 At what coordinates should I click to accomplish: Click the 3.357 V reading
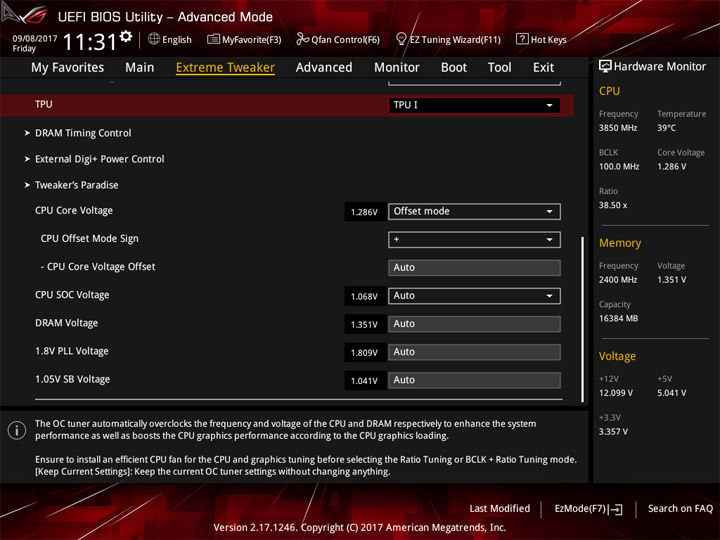613,432
